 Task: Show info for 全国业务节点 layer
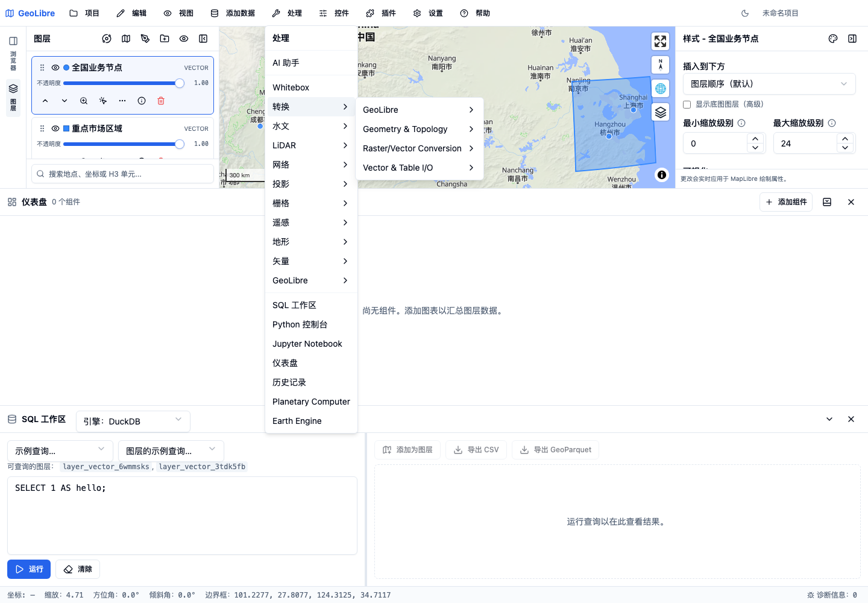142,101
